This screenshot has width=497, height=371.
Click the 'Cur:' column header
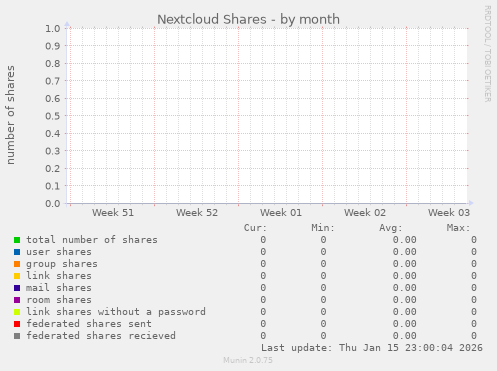tap(255, 228)
